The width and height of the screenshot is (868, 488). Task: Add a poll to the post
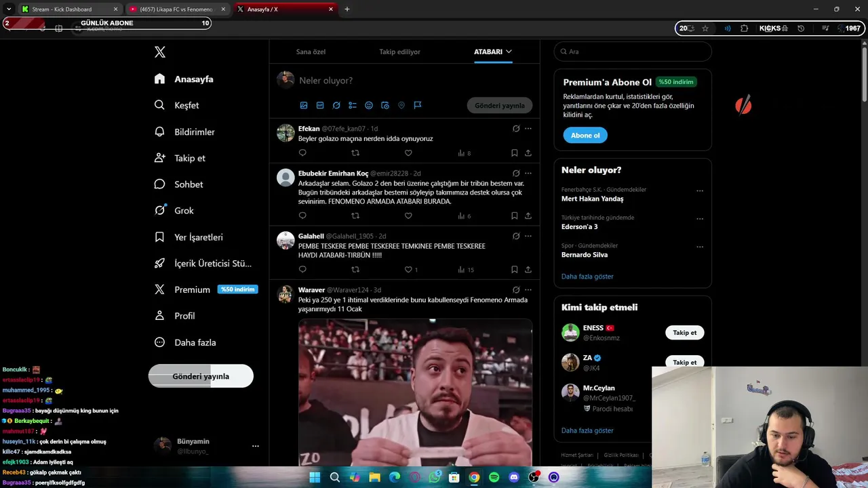[353, 105]
